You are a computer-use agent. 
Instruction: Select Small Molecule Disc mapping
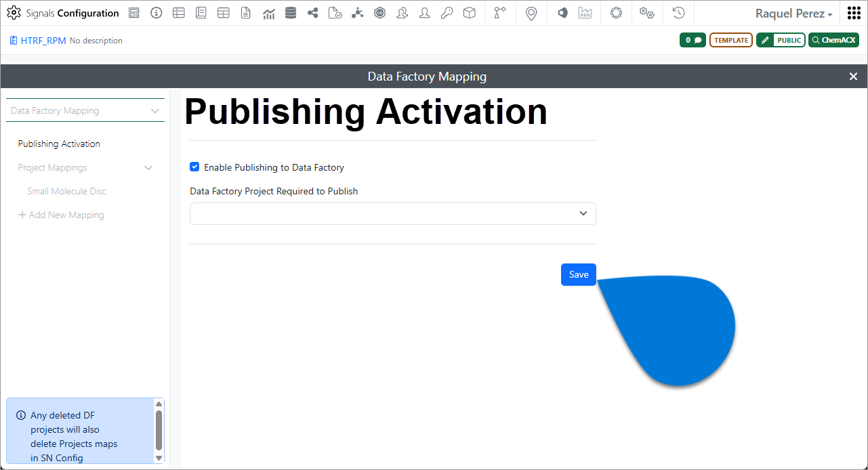pos(66,191)
